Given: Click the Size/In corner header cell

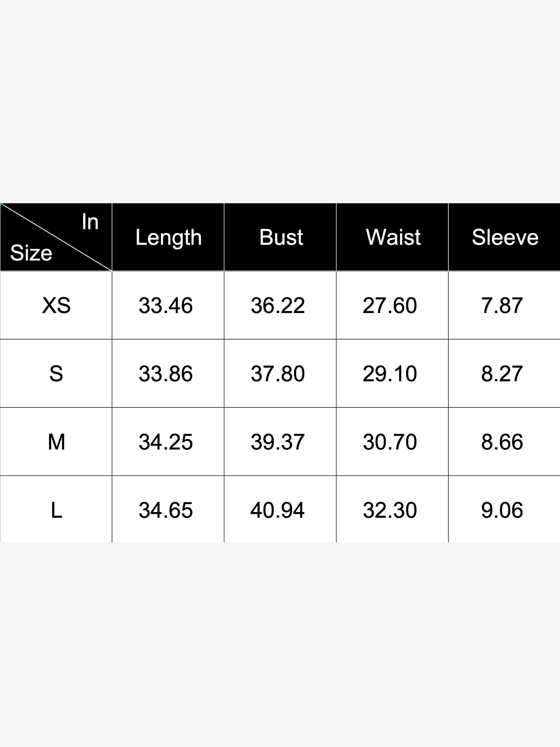Looking at the screenshot, I should click(56, 237).
